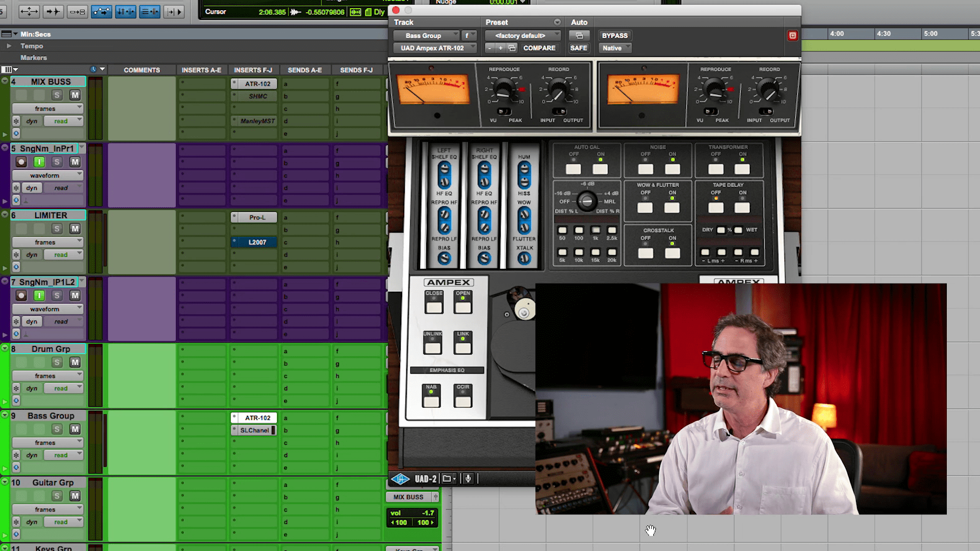Click the microphone icon in UAD-2 toolbar
The height and width of the screenshot is (551, 980).
(x=468, y=479)
